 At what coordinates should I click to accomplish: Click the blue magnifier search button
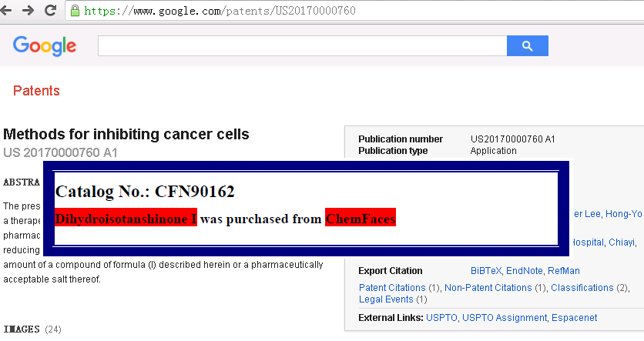(x=528, y=45)
